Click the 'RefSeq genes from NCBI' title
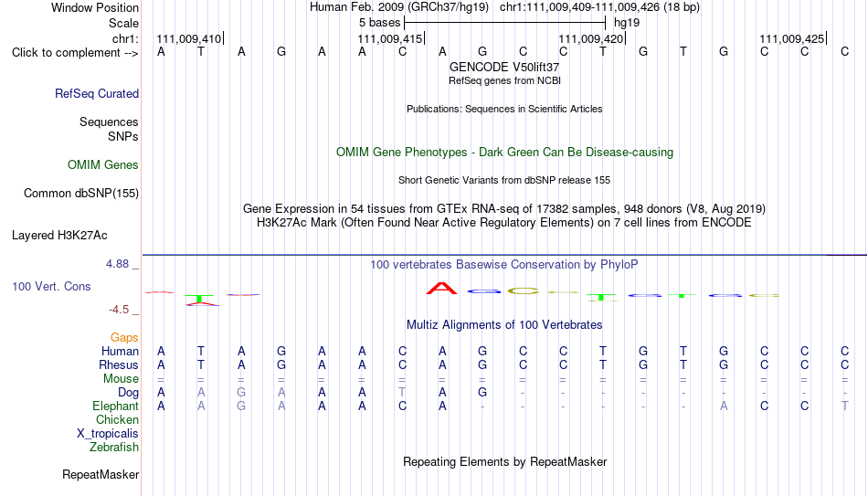This screenshot has width=868, height=496. 504,80
